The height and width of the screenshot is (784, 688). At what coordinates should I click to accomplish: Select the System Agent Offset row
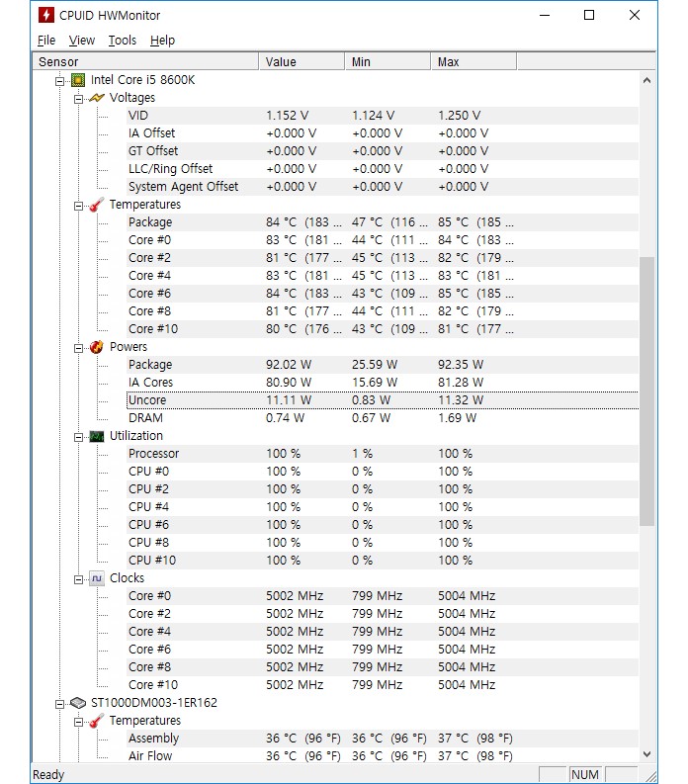383,187
